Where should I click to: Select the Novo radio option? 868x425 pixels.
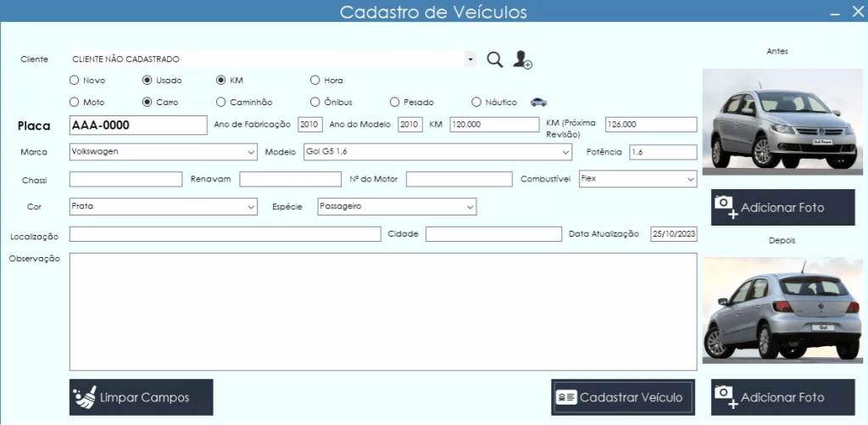(x=74, y=81)
